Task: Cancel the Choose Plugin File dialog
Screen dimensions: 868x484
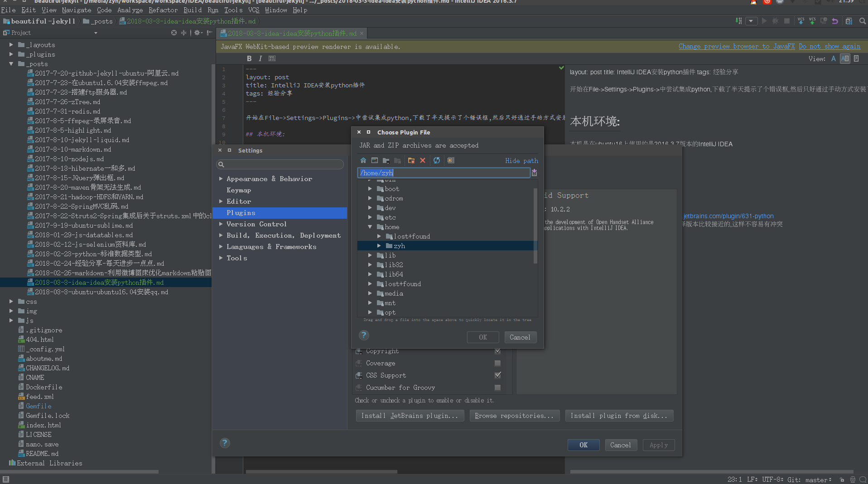Action: click(x=520, y=337)
